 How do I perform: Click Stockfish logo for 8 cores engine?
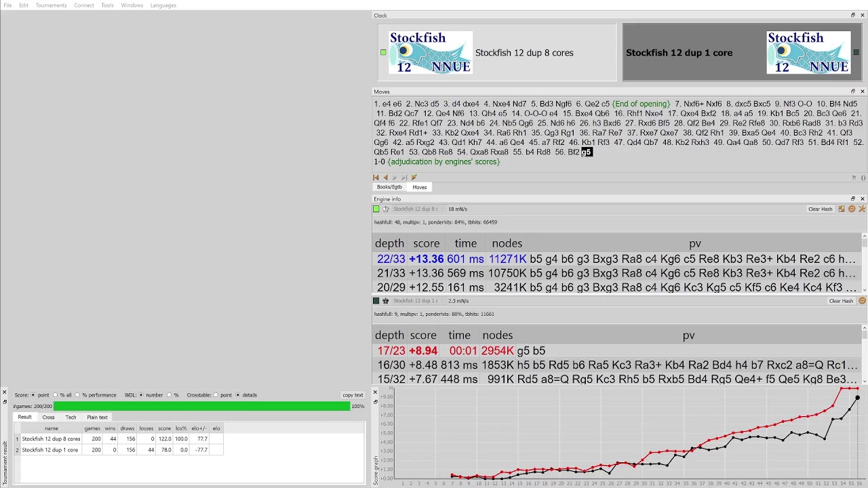(431, 52)
